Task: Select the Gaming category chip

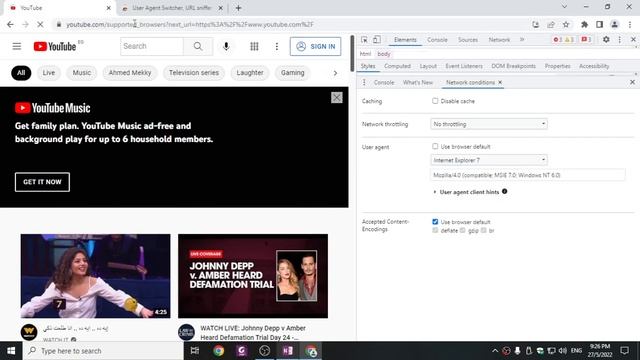Action: coord(292,73)
